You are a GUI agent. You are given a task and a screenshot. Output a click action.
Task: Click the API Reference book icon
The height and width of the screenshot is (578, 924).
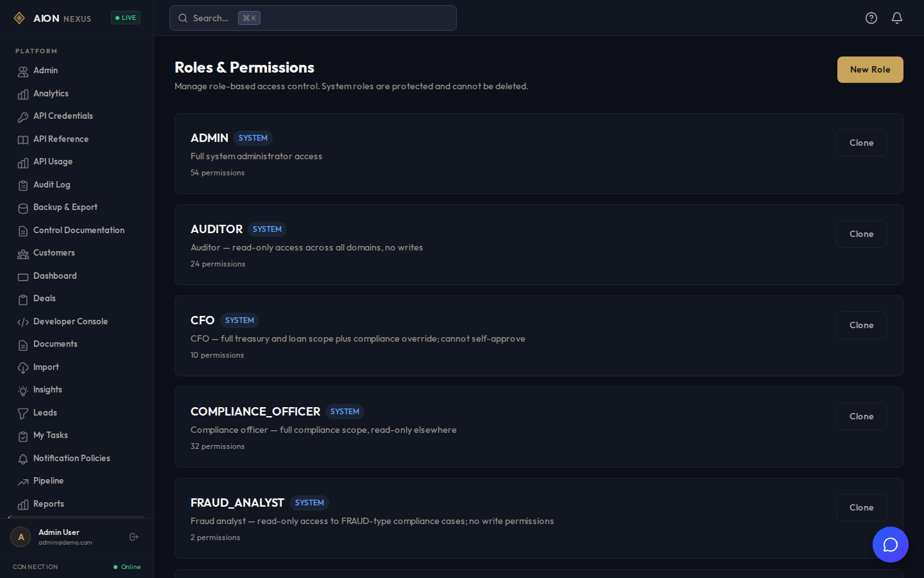point(23,140)
